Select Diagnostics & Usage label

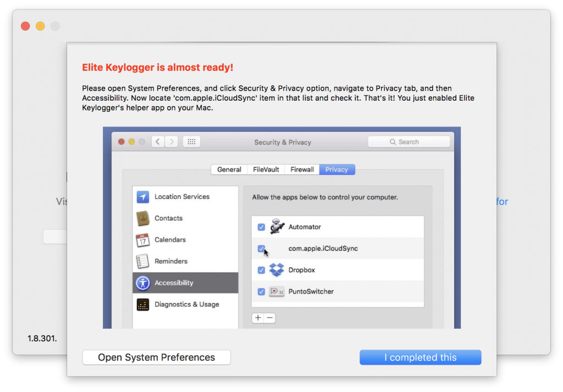coord(187,305)
